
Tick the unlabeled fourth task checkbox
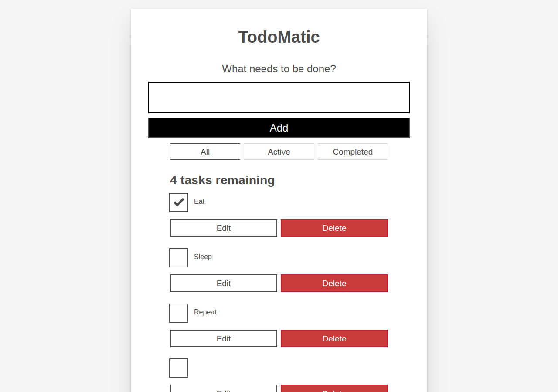179,368
